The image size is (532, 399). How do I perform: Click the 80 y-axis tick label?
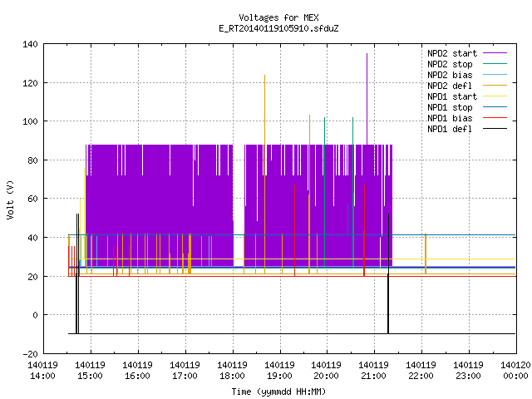(x=32, y=160)
